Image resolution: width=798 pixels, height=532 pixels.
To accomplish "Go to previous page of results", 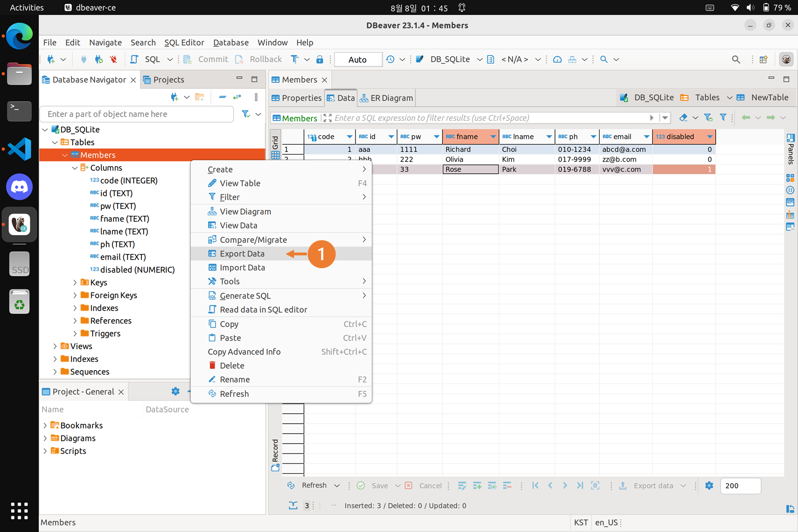I will click(550, 486).
